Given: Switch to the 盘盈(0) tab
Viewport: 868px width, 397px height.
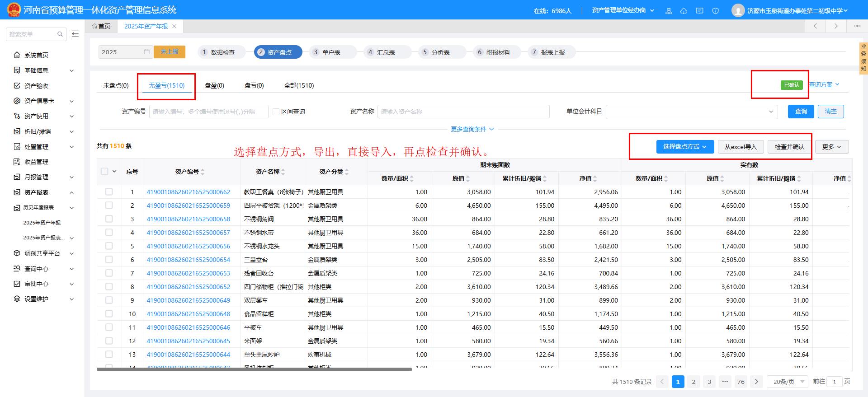Looking at the screenshot, I should [214, 85].
